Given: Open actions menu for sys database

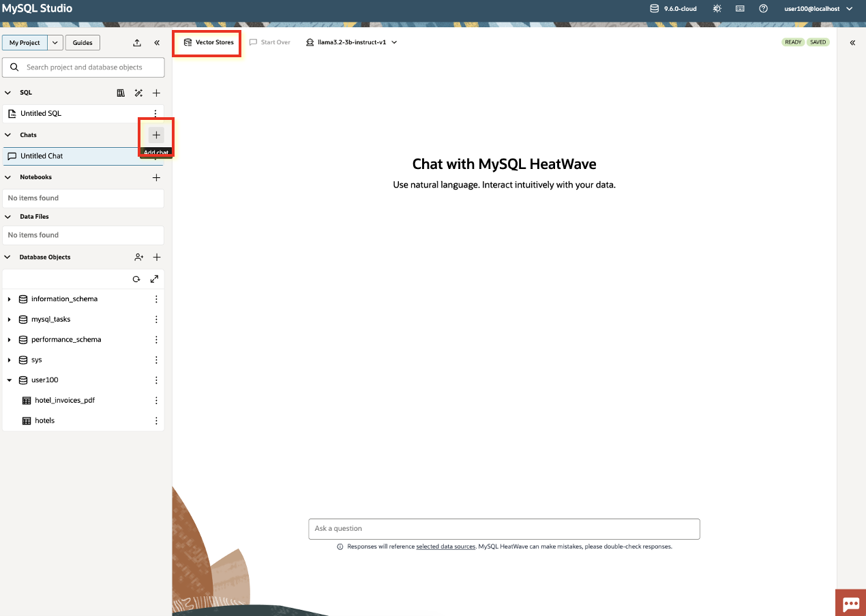Looking at the screenshot, I should click(x=156, y=360).
